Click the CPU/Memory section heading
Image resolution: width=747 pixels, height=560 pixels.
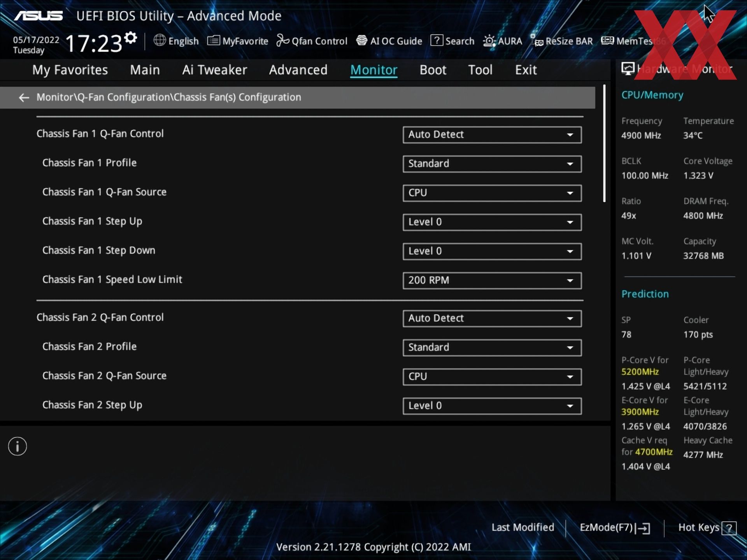[652, 95]
